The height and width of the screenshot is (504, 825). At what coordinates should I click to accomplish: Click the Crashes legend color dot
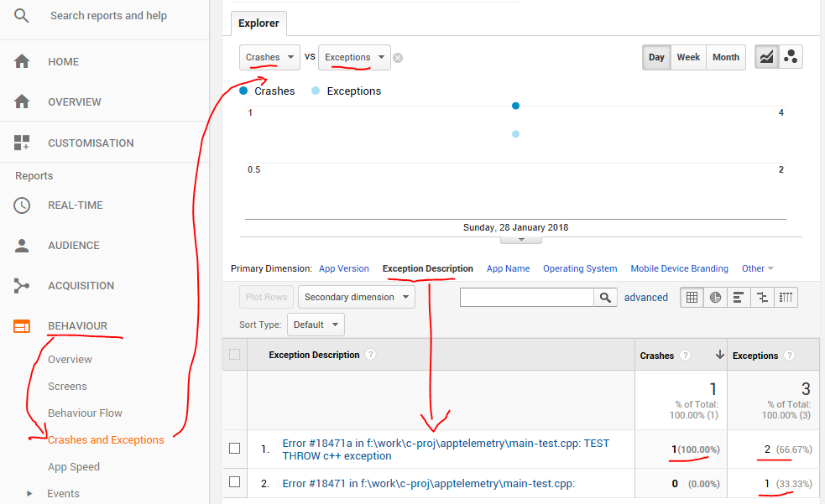(x=243, y=91)
